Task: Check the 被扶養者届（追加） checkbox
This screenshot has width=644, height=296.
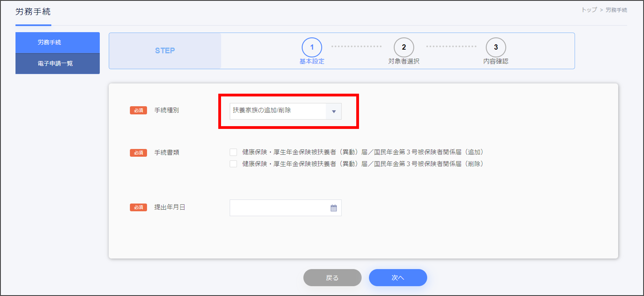Action: click(233, 152)
